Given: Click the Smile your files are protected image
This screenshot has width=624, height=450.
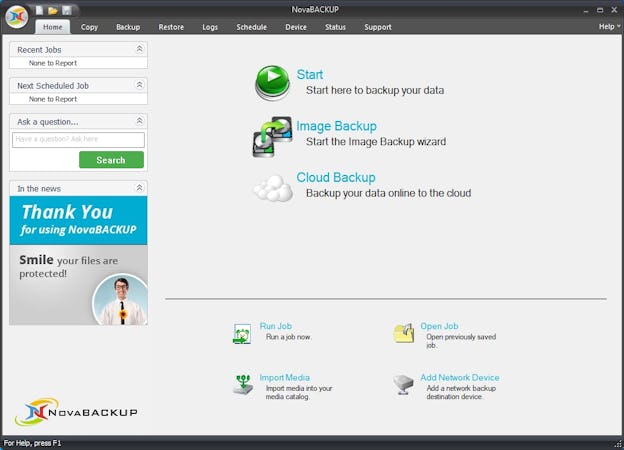Looking at the screenshot, I should pos(78,285).
